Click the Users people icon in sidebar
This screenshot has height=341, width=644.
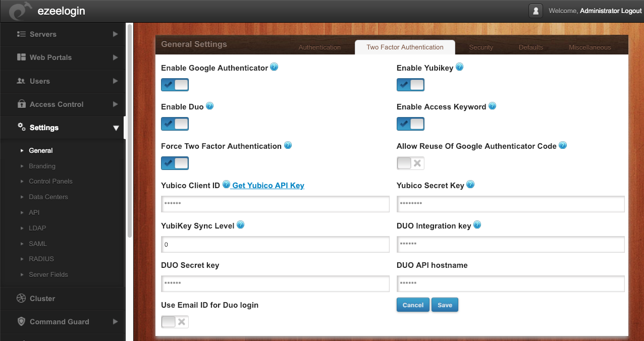21,81
